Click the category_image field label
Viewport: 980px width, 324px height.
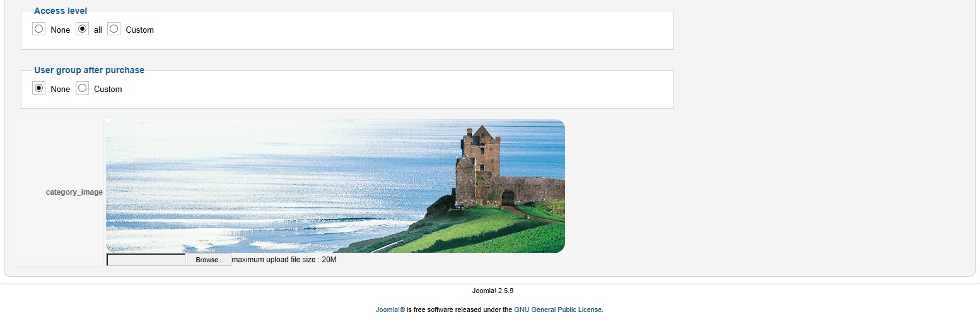click(74, 192)
